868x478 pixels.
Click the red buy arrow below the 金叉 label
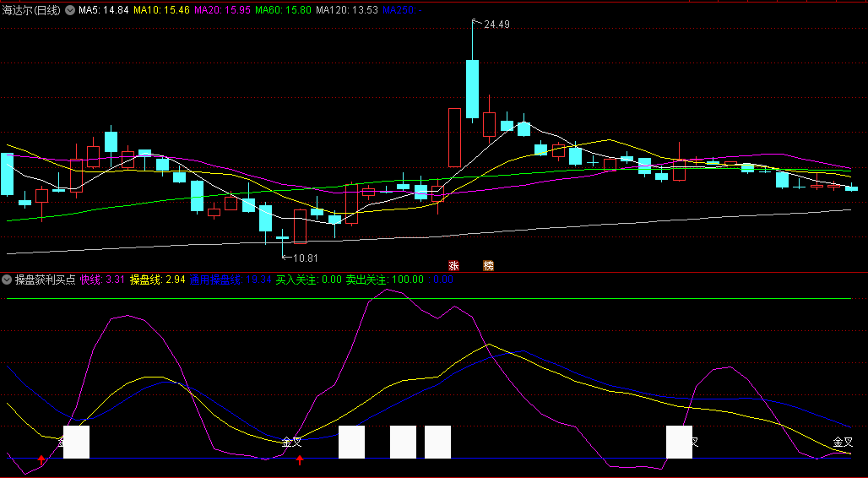(x=300, y=459)
